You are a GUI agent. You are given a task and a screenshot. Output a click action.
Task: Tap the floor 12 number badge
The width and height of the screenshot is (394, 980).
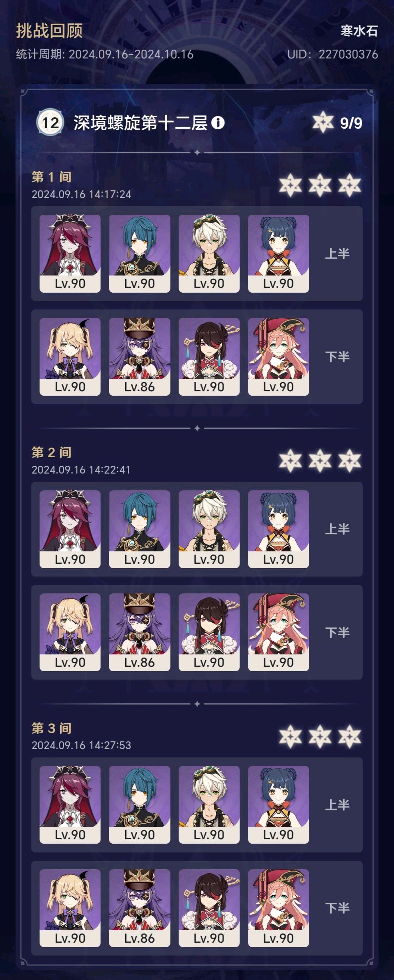50,122
